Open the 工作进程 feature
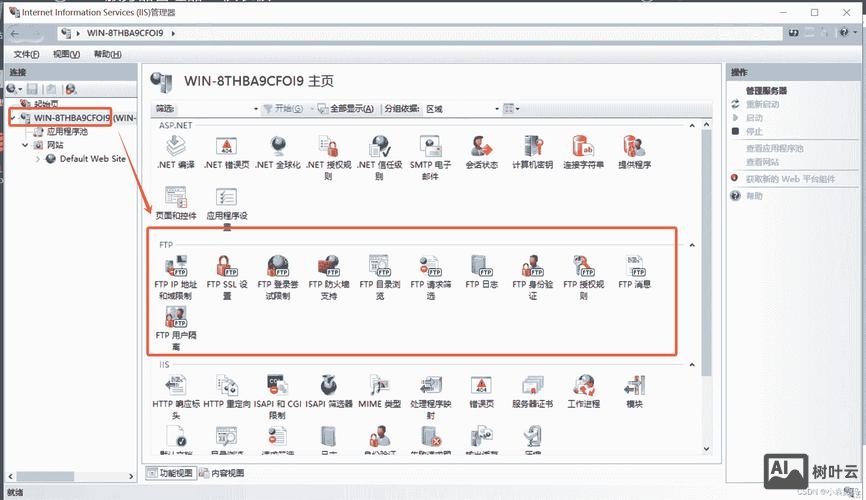The width and height of the screenshot is (866, 500). (583, 391)
